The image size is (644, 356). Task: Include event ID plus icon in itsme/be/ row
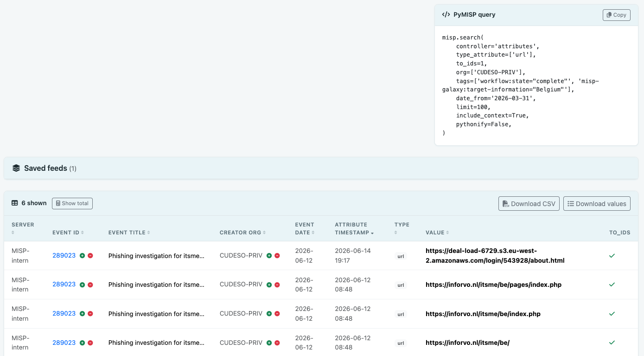[x=82, y=343]
